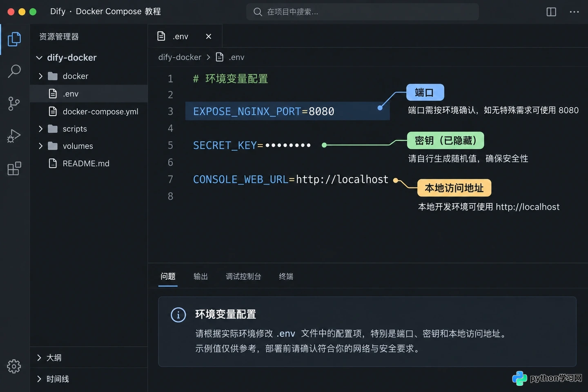Switch to the 问题 panel tab

pos(168,276)
